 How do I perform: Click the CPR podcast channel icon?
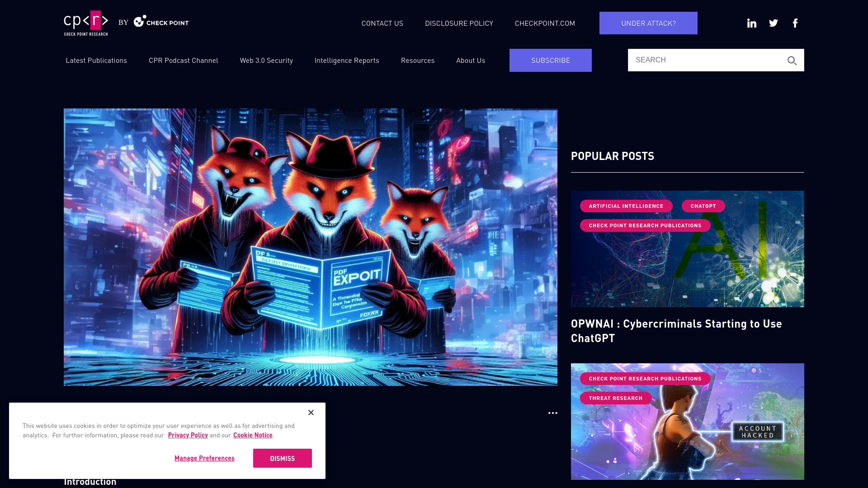(x=183, y=60)
